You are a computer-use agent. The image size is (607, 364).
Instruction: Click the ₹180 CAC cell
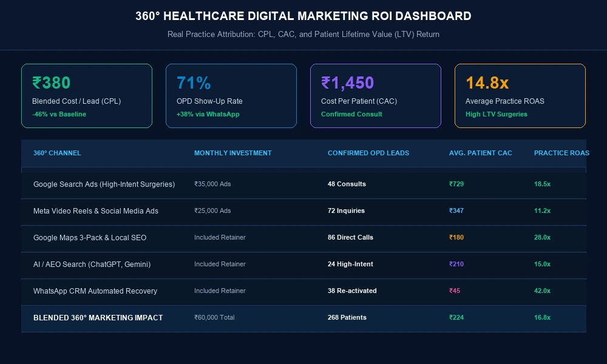pos(456,237)
